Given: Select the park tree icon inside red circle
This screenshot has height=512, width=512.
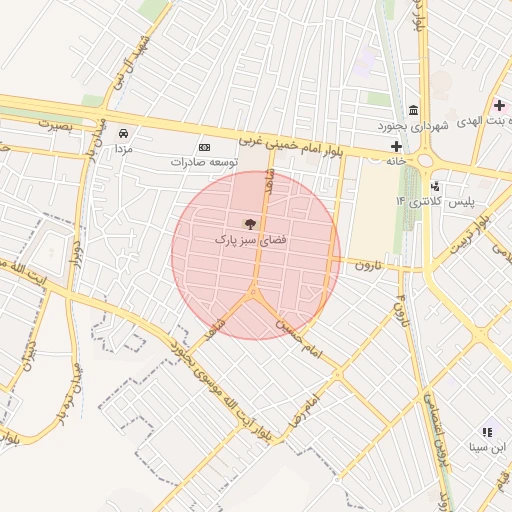Looking at the screenshot, I should [x=250, y=224].
